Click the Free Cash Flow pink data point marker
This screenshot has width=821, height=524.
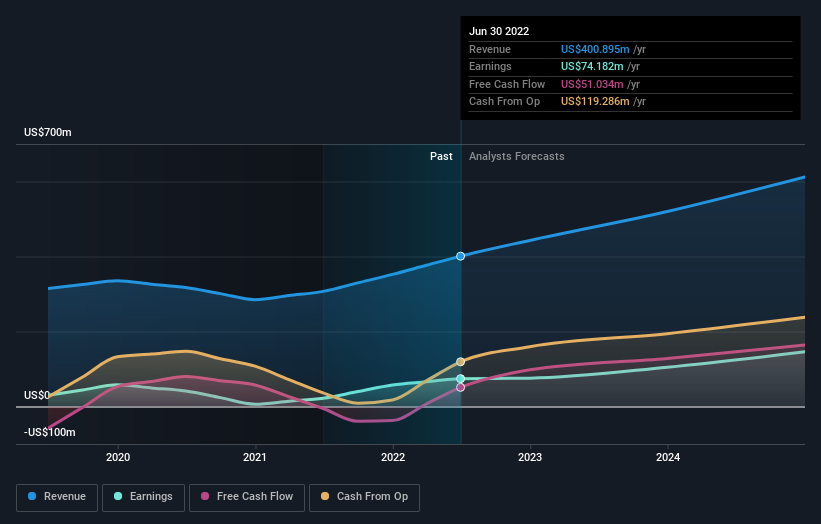[x=460, y=387]
